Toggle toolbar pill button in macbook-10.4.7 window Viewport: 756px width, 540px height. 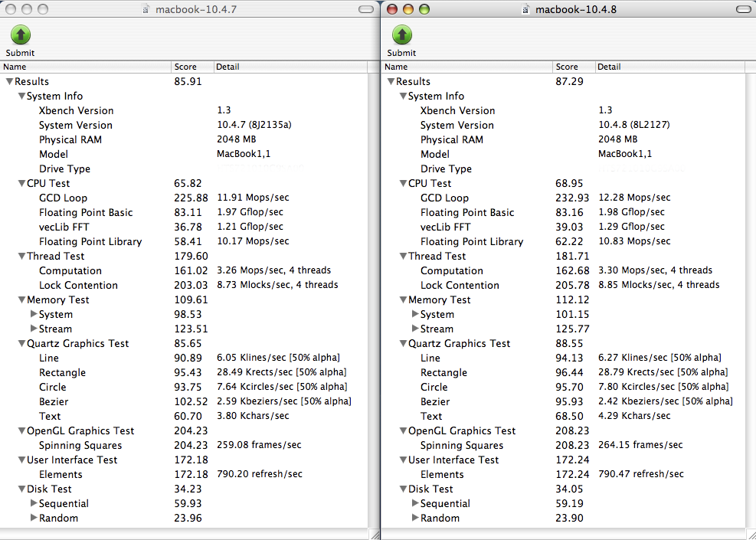[366, 9]
